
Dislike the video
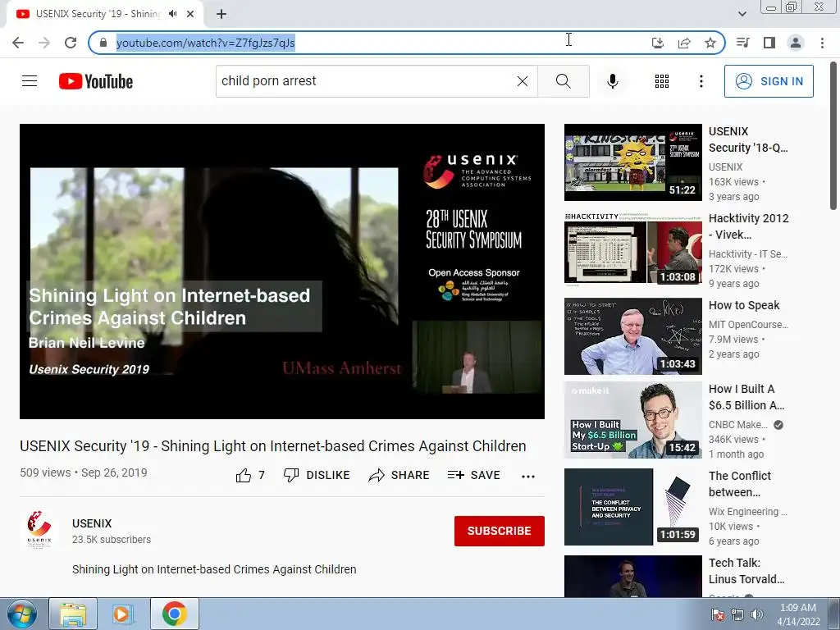tap(317, 475)
